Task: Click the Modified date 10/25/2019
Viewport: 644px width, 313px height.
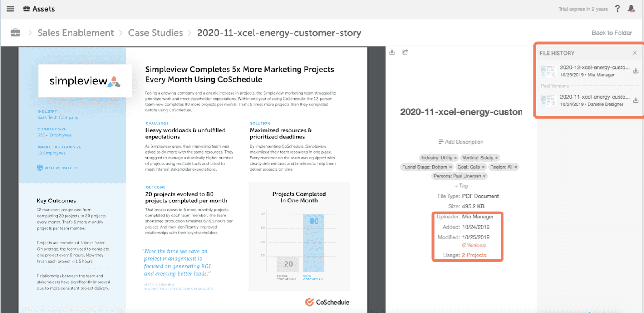Action: pos(476,237)
